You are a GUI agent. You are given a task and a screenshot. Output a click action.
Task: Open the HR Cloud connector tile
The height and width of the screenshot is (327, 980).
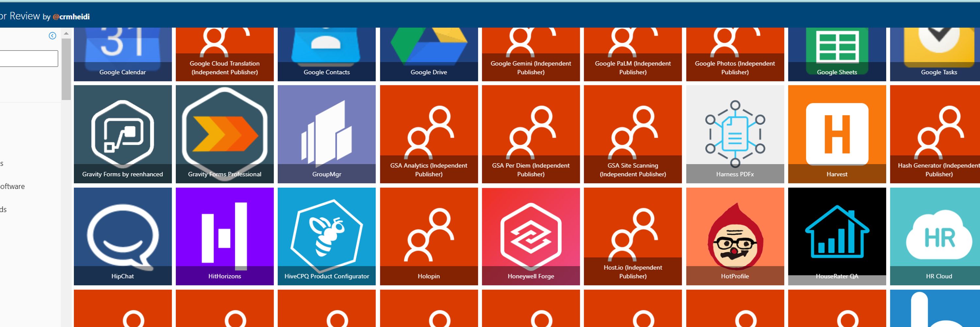coord(935,236)
